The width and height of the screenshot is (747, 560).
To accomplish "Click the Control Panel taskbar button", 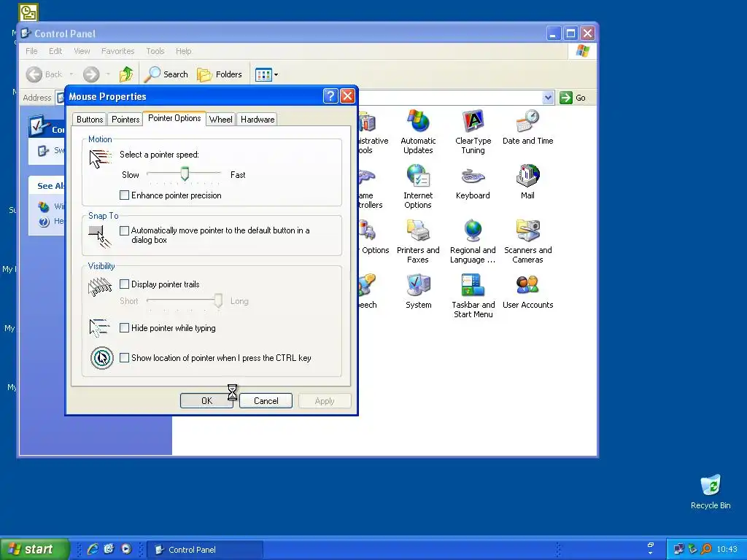I will click(205, 550).
